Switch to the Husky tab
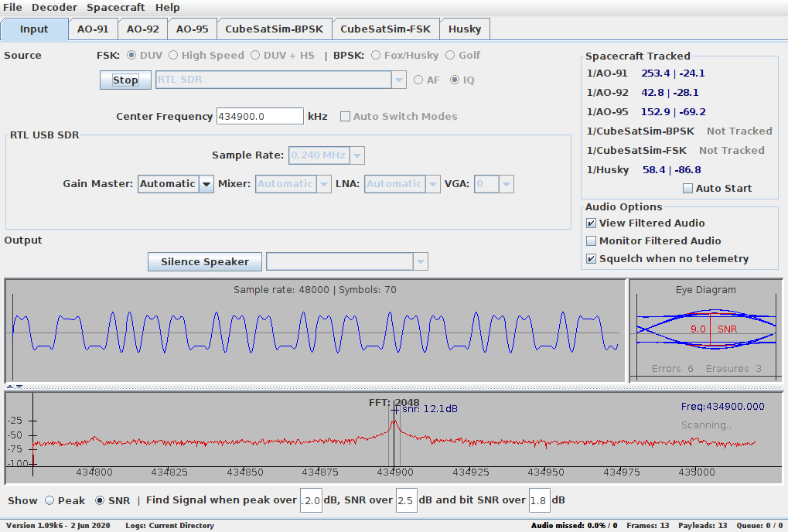Image resolution: width=788 pixels, height=532 pixels. click(465, 29)
